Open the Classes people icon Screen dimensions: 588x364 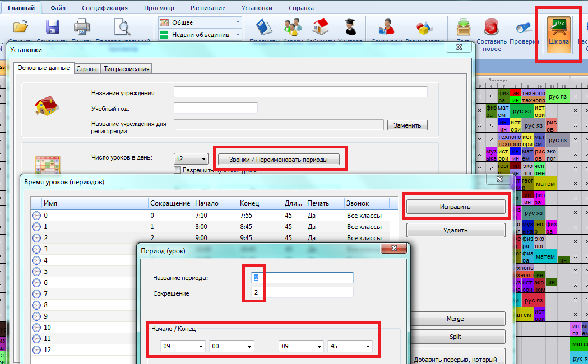click(293, 28)
